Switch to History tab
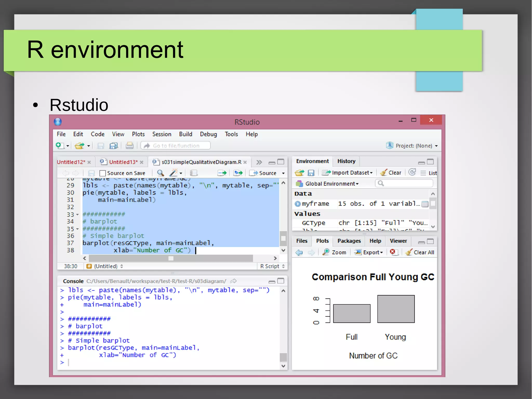Viewport: 532px width, 399px height. (346, 161)
